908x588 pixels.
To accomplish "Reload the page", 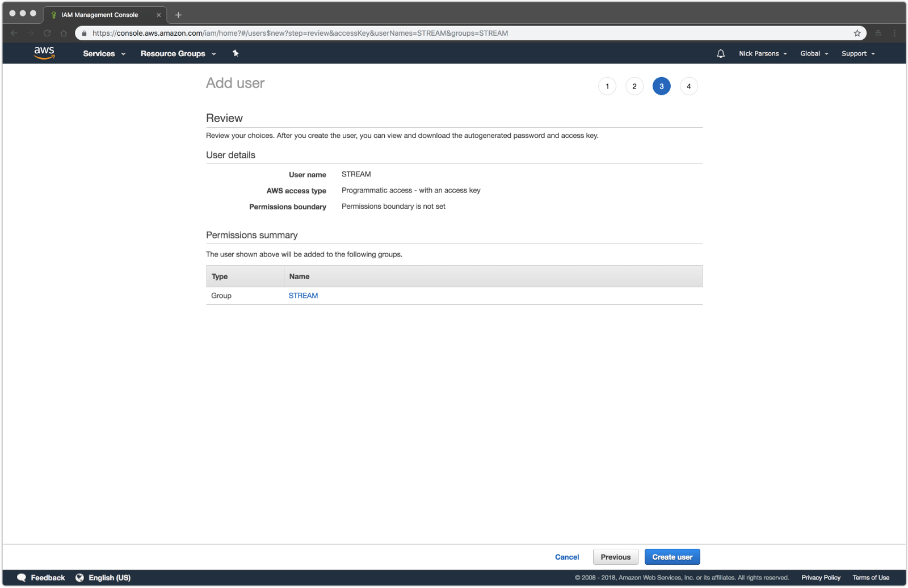I will [x=47, y=33].
